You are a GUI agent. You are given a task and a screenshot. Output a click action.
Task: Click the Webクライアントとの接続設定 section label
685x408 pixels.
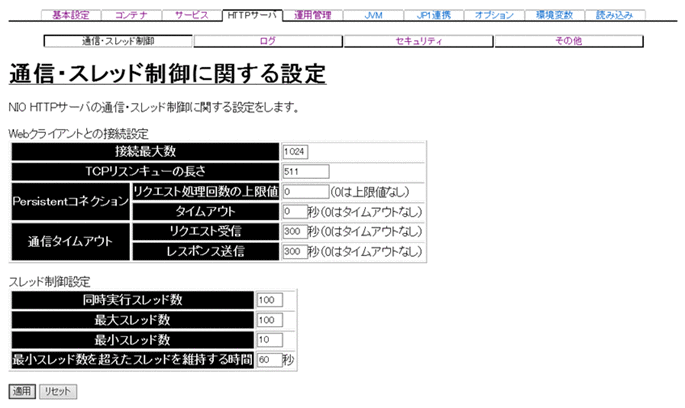tap(79, 134)
